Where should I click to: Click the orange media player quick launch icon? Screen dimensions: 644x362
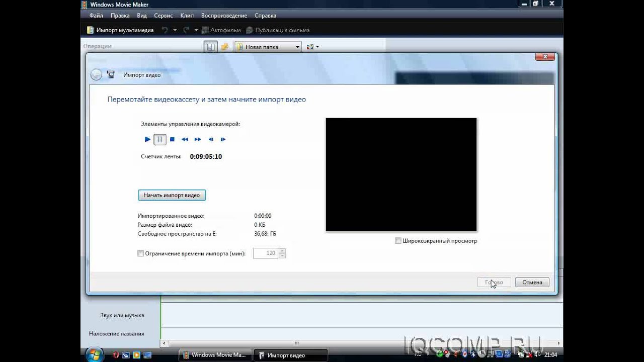tap(136, 355)
